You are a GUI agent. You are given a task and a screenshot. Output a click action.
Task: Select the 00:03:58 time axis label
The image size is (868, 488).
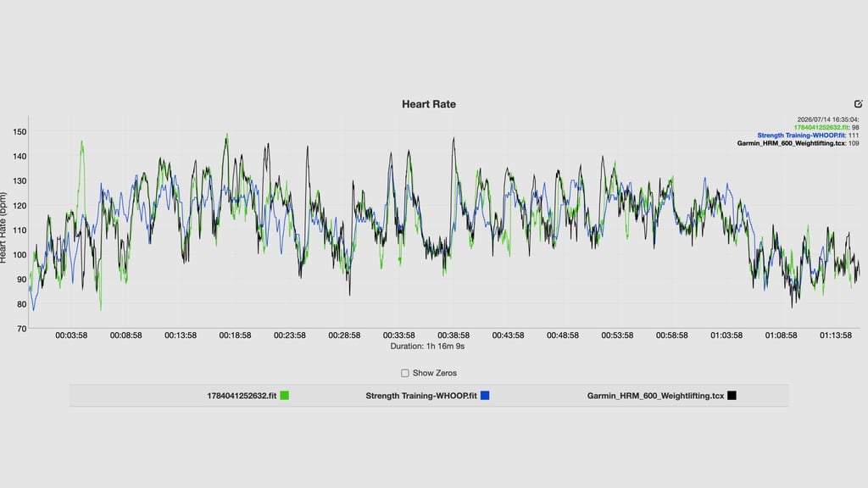point(71,335)
